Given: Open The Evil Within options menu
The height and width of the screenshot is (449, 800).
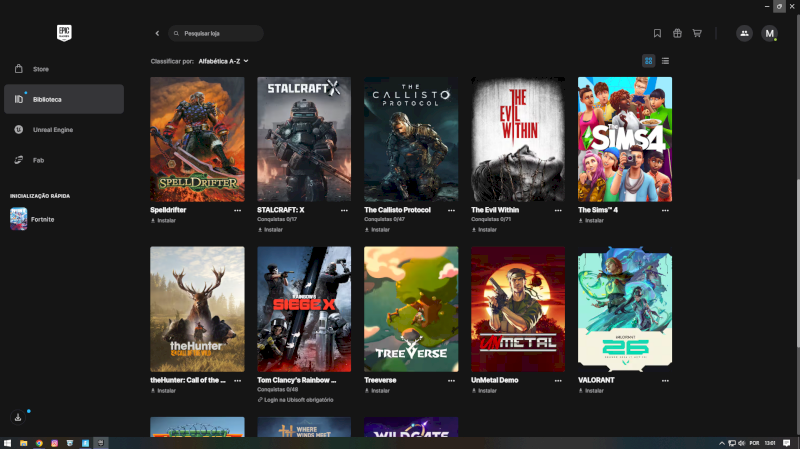Looking at the screenshot, I should click(558, 210).
